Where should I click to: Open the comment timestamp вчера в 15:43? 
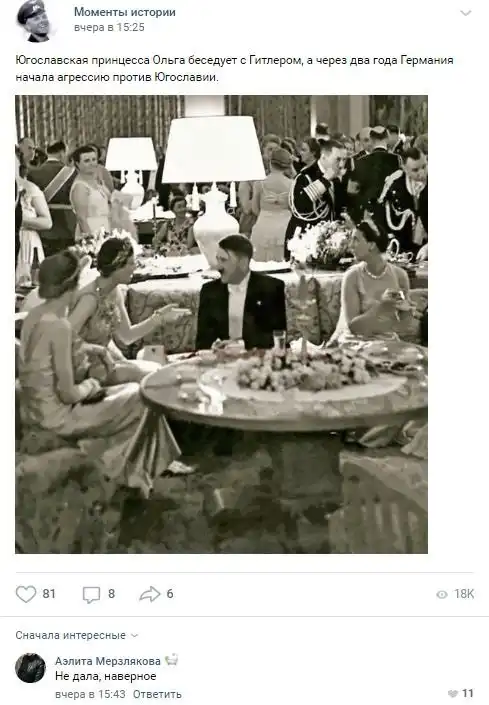point(90,694)
